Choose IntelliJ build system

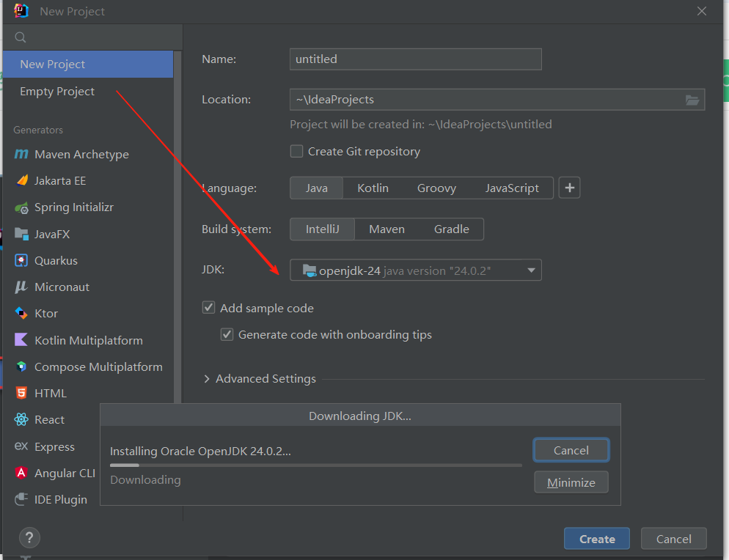323,229
